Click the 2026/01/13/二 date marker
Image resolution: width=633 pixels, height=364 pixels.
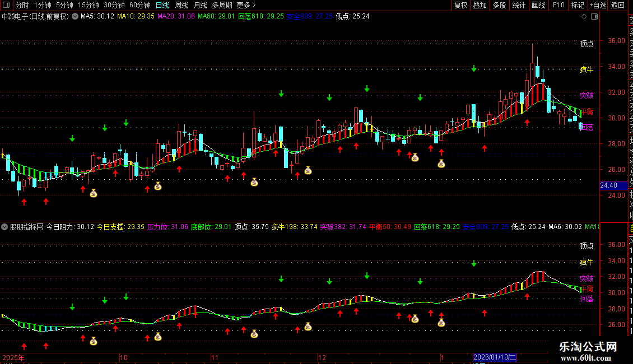(495, 357)
